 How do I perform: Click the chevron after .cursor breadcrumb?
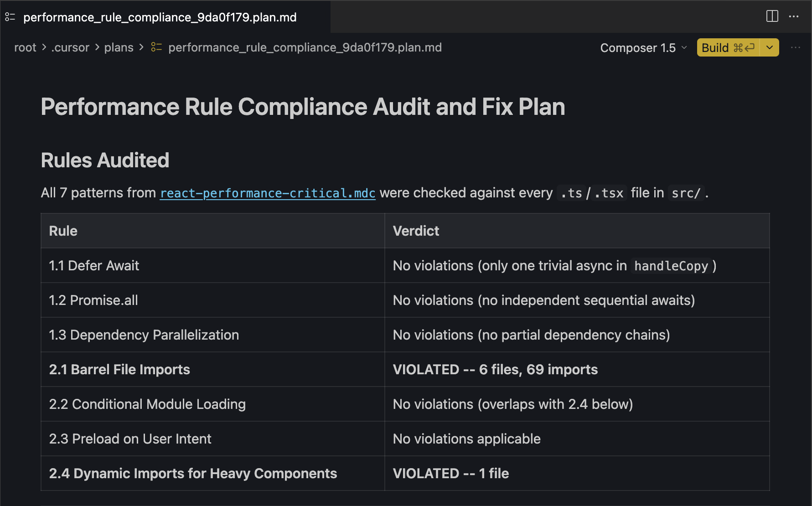pyautogui.click(x=97, y=47)
